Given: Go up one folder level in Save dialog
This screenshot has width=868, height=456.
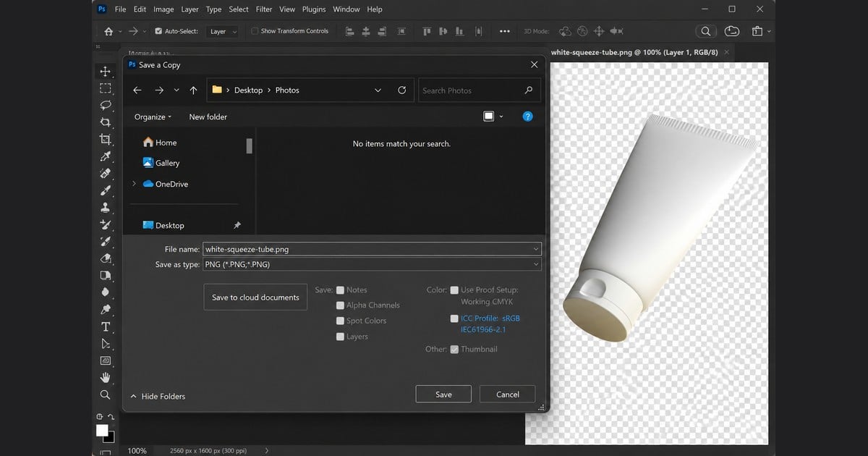Looking at the screenshot, I should 193,90.
